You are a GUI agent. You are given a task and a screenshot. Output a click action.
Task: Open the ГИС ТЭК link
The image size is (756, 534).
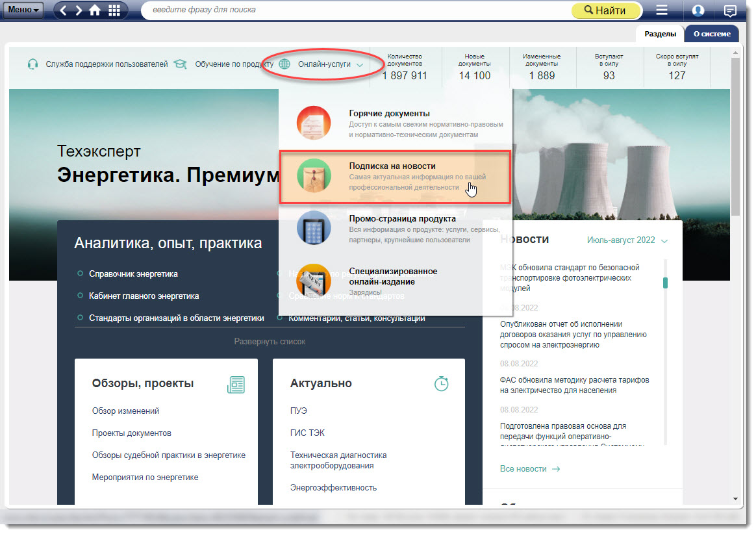307,433
